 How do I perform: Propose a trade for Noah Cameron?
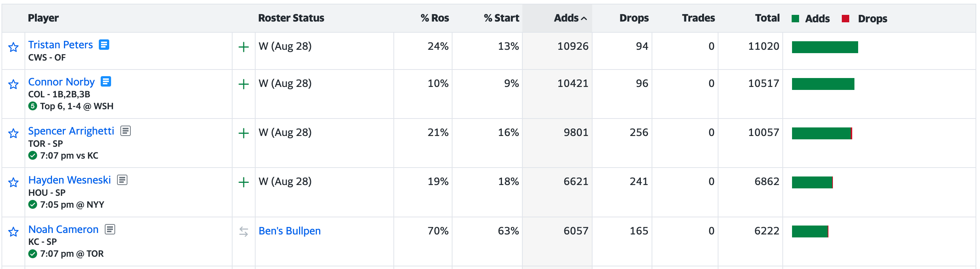243,232
